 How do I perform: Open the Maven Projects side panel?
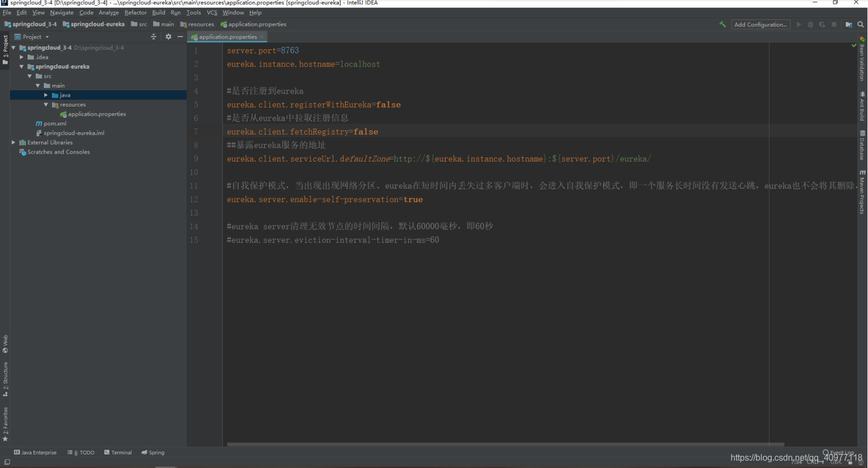point(862,192)
